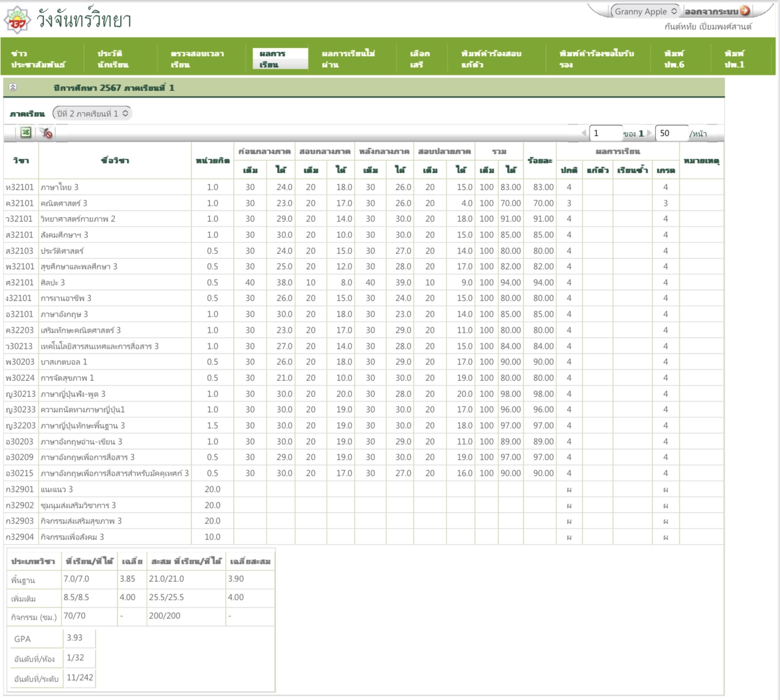Click the level rank value 11/242
The height and width of the screenshot is (700, 780).
tap(80, 678)
